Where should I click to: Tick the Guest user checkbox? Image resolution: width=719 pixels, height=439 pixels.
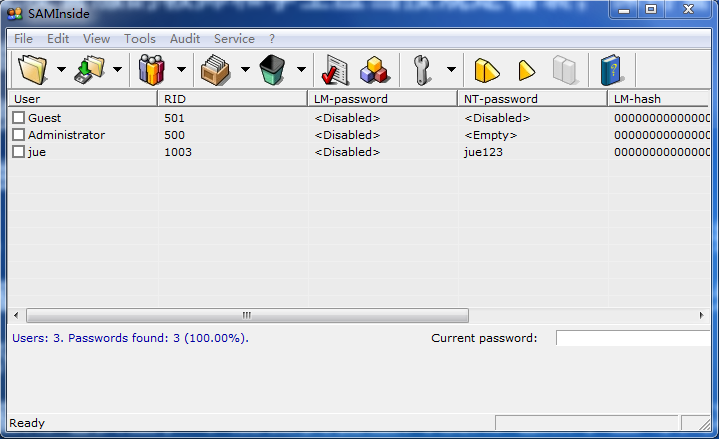coord(18,118)
